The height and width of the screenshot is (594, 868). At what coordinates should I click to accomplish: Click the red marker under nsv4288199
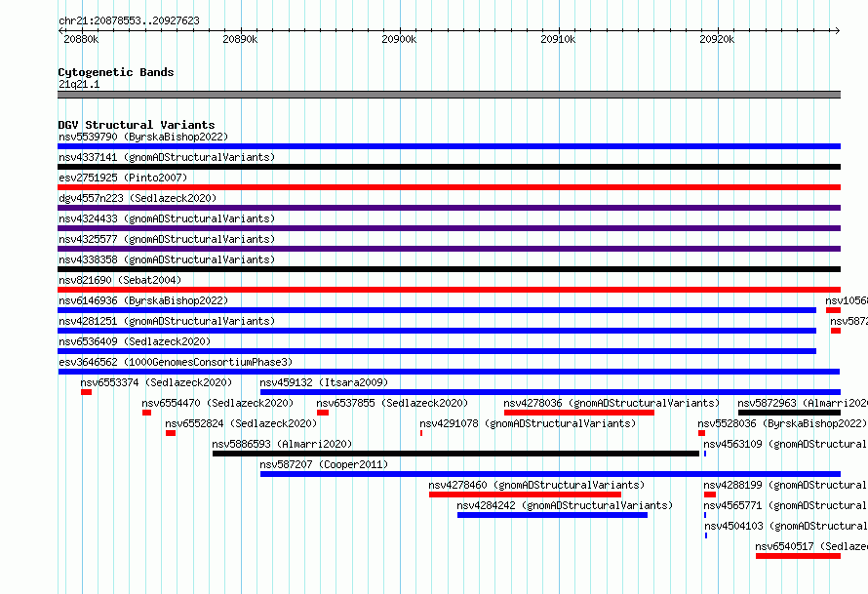click(710, 495)
